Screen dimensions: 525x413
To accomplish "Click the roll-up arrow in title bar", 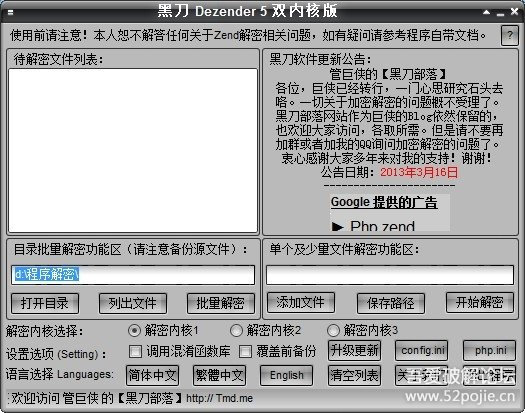I will pyautogui.click(x=486, y=12).
